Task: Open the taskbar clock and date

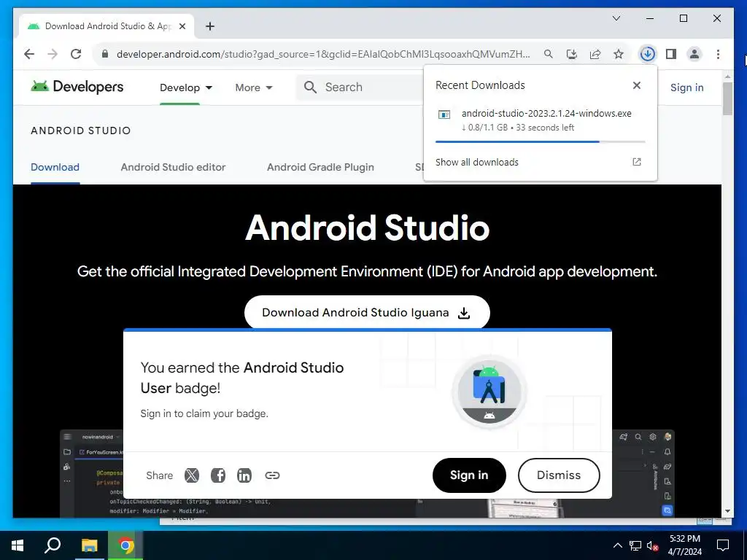Action: click(684, 545)
